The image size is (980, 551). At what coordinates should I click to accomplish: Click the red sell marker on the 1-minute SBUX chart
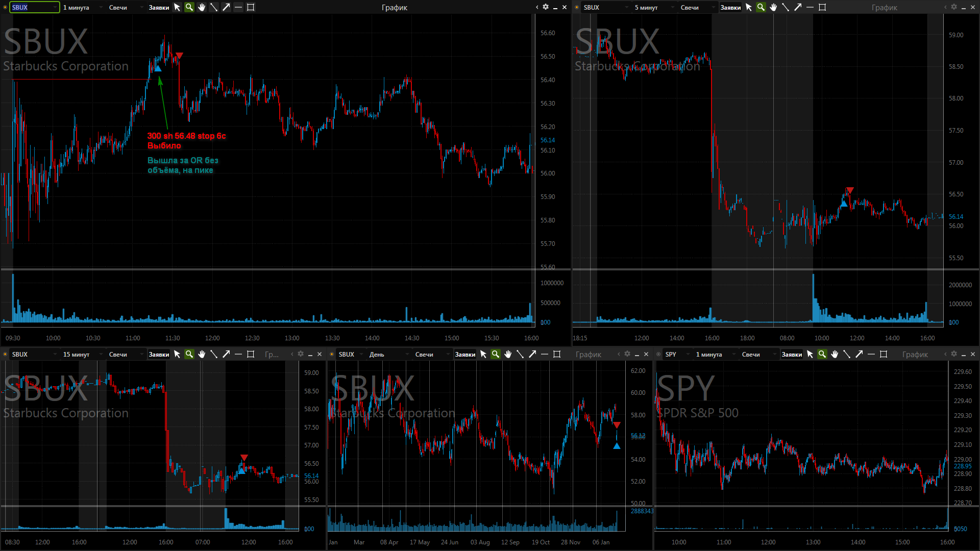[x=179, y=56]
